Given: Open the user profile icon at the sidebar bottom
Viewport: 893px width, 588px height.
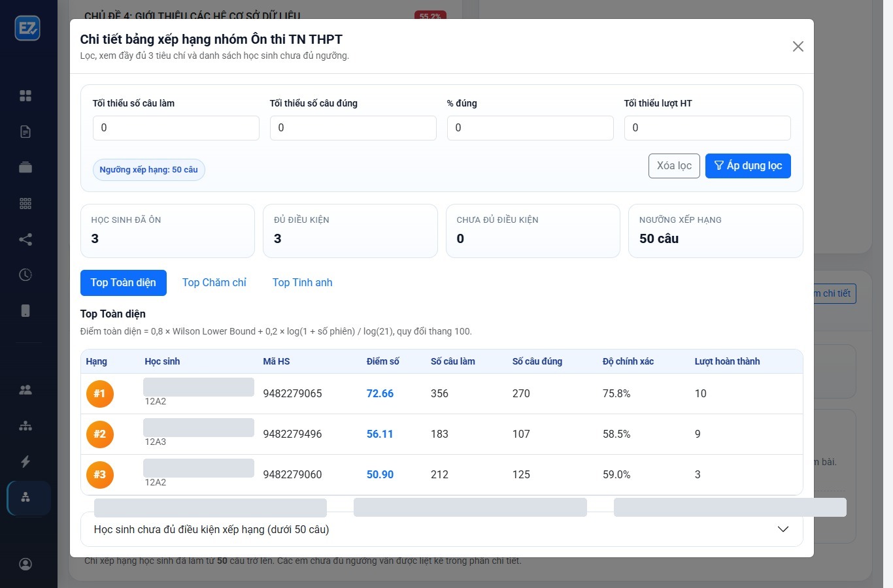Looking at the screenshot, I should coord(25,564).
